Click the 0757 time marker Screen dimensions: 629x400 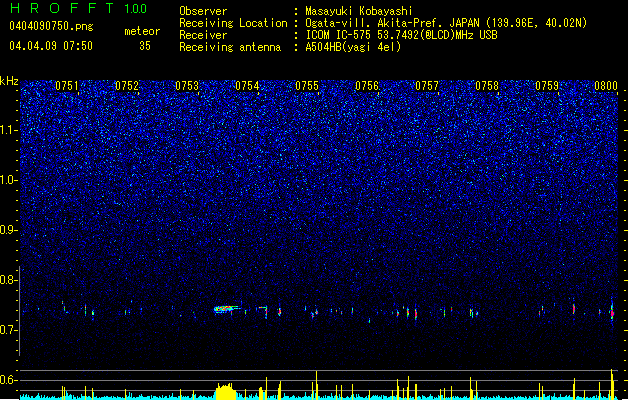(427, 86)
